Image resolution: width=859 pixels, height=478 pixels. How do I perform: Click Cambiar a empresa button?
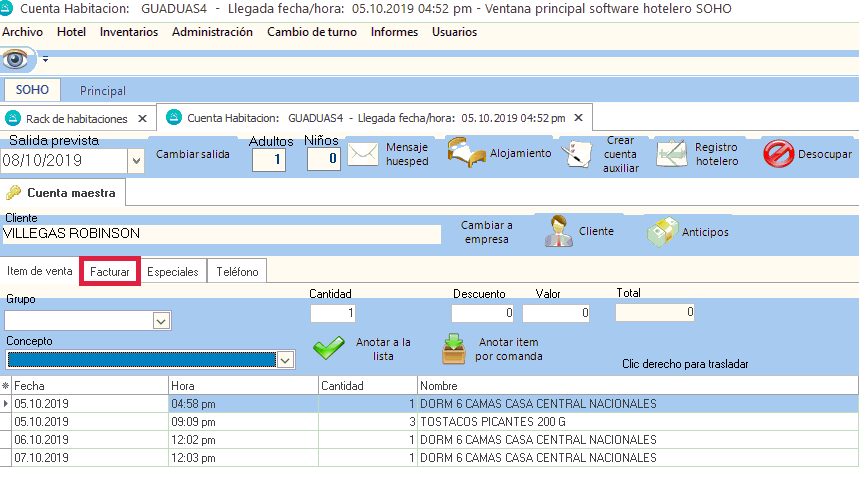[487, 232]
